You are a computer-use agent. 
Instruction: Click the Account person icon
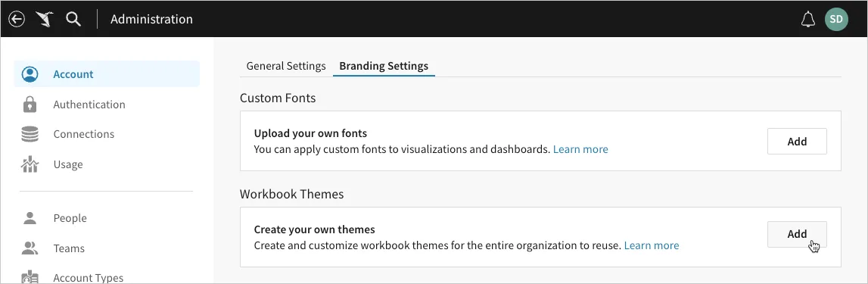click(x=30, y=74)
